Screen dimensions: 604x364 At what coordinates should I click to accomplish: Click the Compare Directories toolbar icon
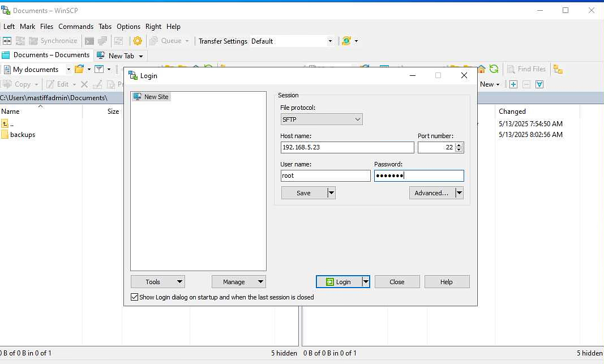pos(7,41)
